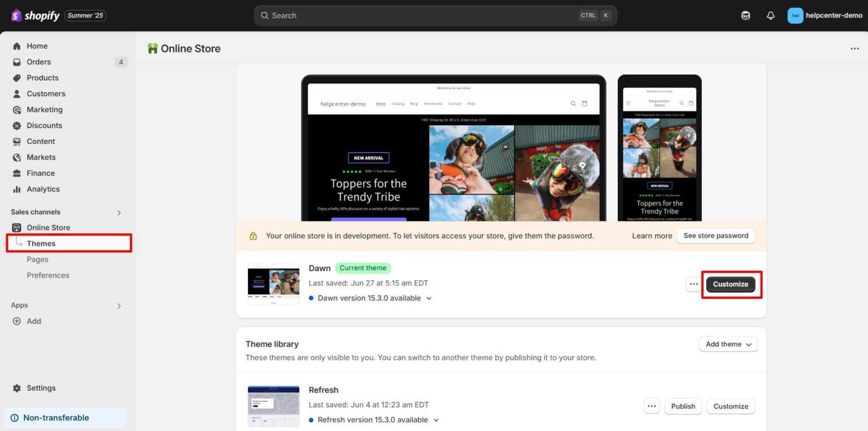
Task: Open the Online Store page overflow menu
Action: [x=854, y=49]
